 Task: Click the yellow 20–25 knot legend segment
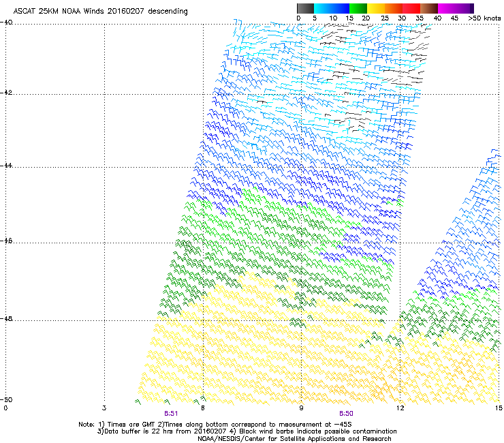click(376, 8)
